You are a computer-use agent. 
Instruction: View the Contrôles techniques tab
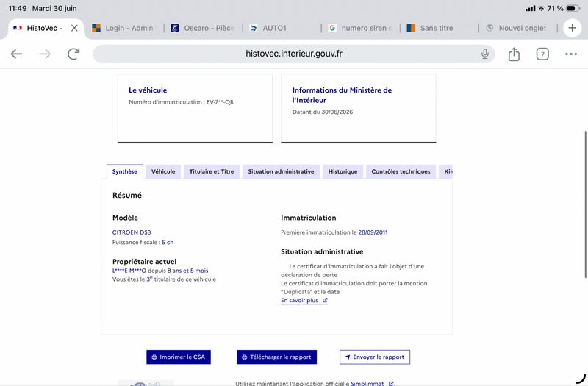coord(401,171)
